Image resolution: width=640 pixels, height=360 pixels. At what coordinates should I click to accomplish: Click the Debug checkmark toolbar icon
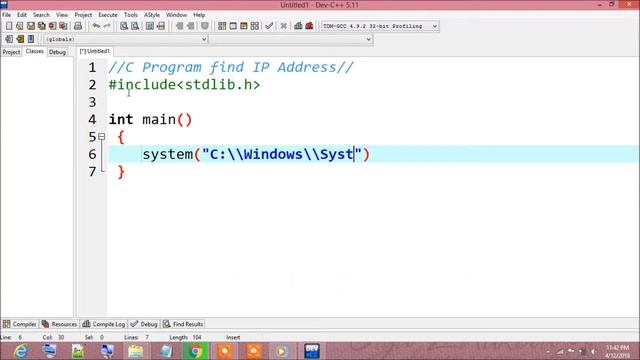pyautogui.click(x=269, y=26)
